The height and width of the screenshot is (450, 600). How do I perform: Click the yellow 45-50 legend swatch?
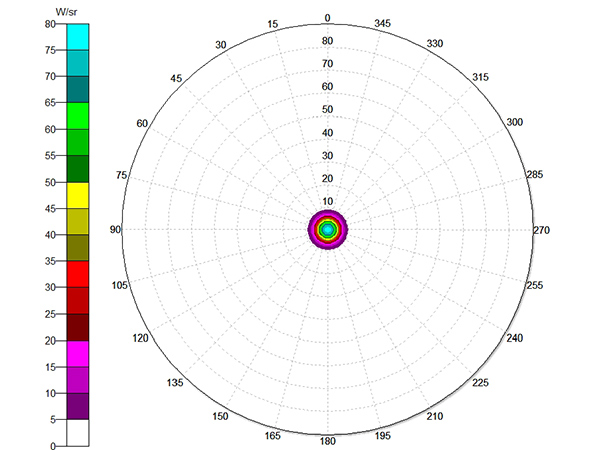[78, 195]
